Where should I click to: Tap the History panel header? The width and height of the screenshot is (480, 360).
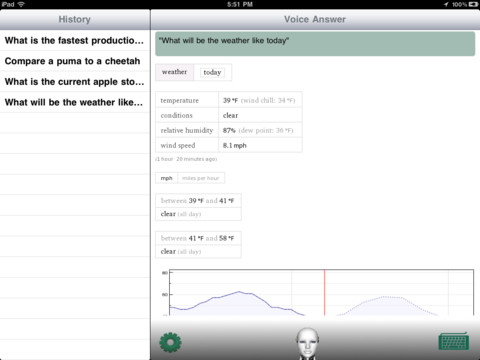click(x=75, y=19)
